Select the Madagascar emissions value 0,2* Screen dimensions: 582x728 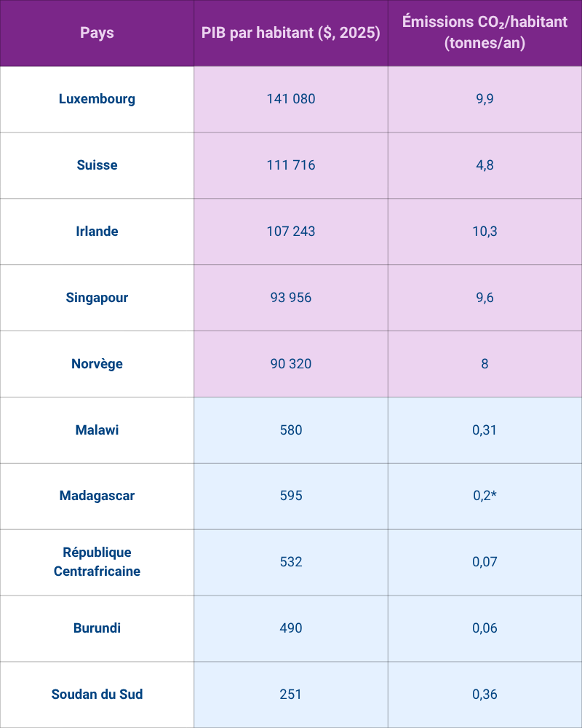pos(485,496)
